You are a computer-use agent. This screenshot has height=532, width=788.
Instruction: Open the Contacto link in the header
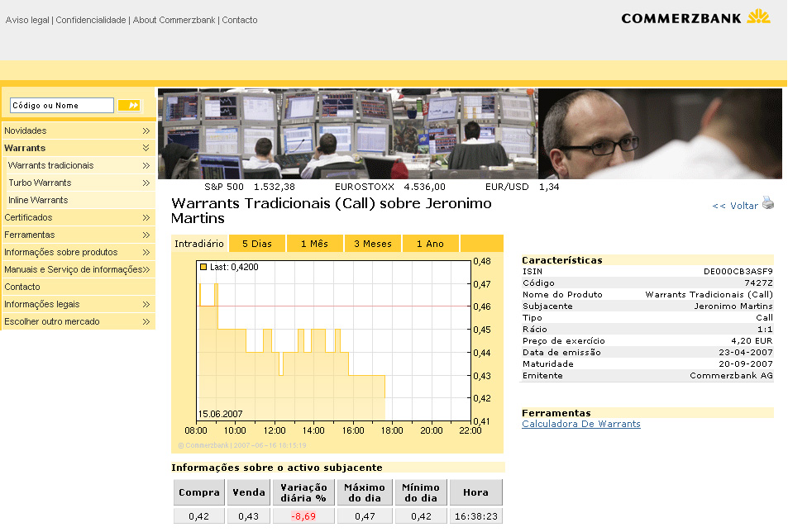(240, 20)
